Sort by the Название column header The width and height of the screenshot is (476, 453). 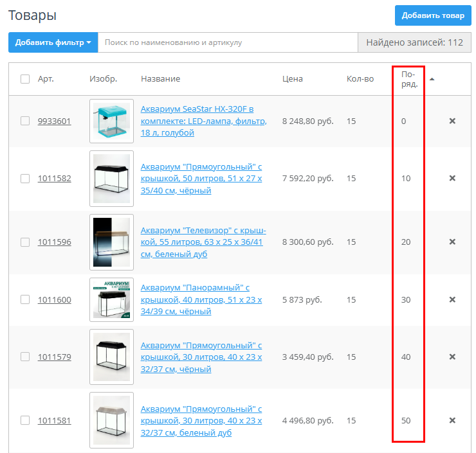[160, 79]
